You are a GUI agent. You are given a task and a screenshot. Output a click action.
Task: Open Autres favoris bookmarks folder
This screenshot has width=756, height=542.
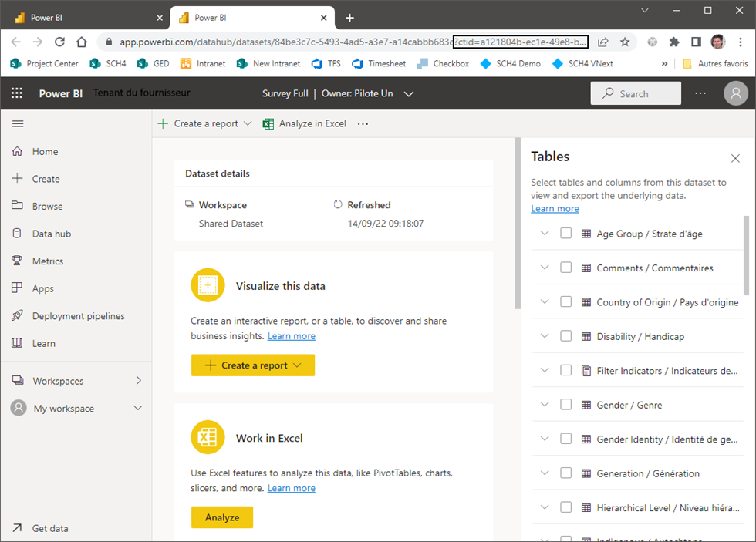tap(716, 63)
